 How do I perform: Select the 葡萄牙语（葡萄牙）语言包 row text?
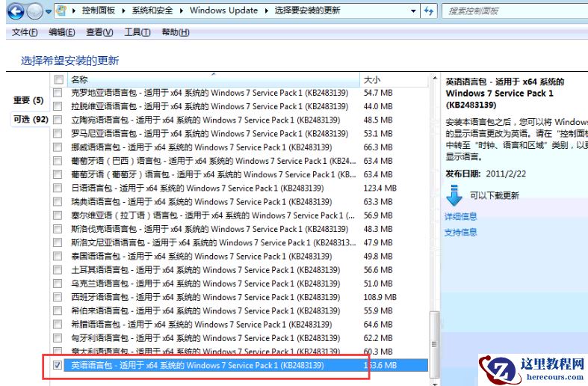click(x=214, y=174)
